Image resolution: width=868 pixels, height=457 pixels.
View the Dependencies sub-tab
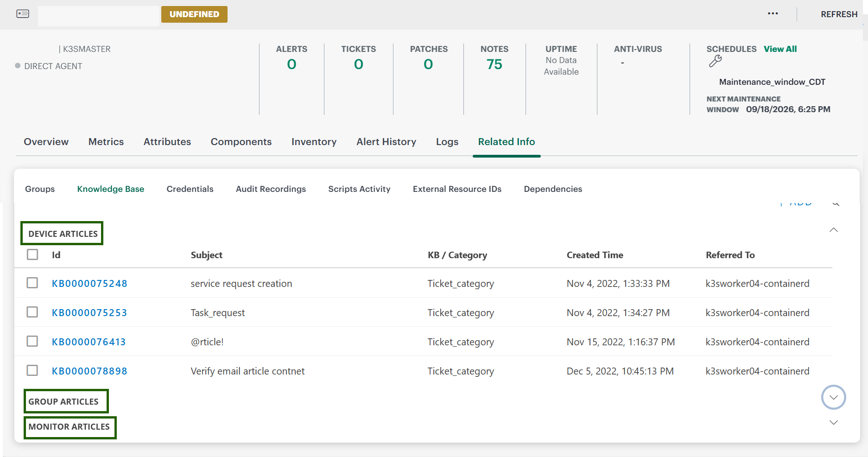point(553,189)
